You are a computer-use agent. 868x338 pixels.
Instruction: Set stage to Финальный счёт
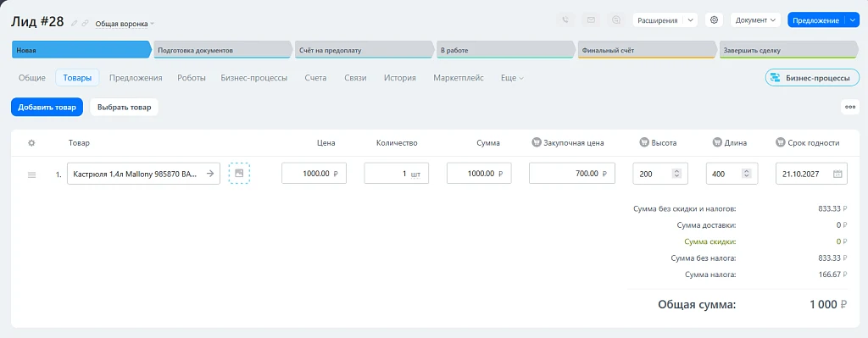point(648,50)
